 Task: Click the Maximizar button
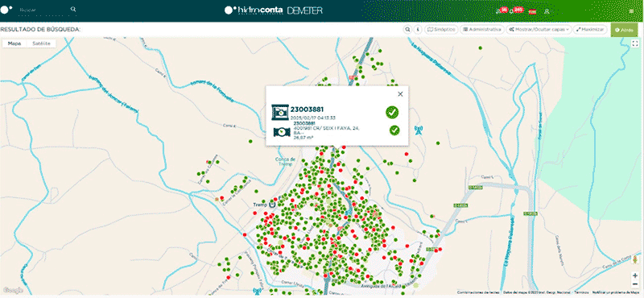tap(590, 30)
